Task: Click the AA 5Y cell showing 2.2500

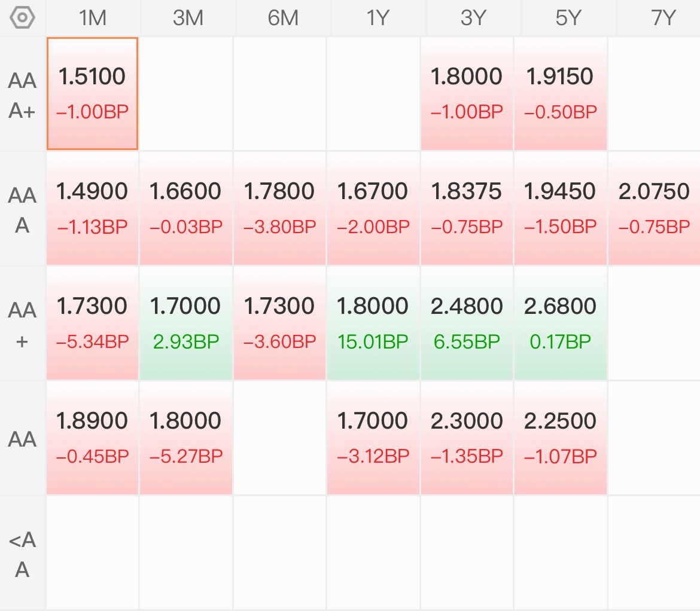Action: click(560, 438)
